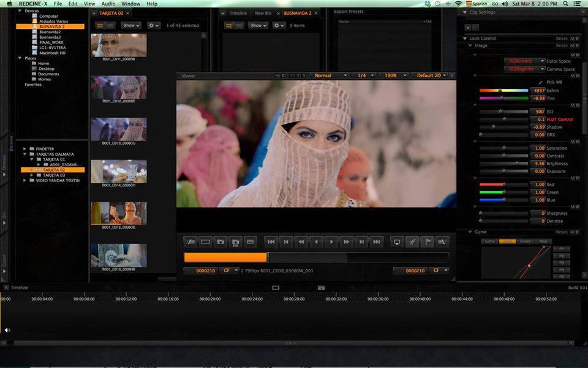This screenshot has height=368, width=588.
Task: Click the flag marker icon in viewer toolbar
Action: point(428,242)
